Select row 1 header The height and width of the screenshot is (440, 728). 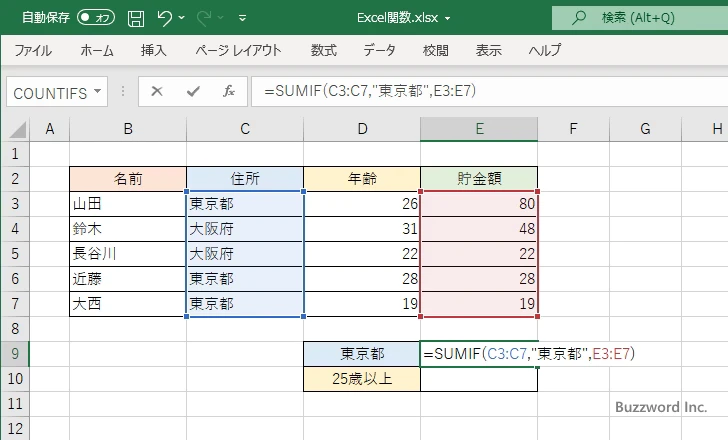tap(15, 154)
